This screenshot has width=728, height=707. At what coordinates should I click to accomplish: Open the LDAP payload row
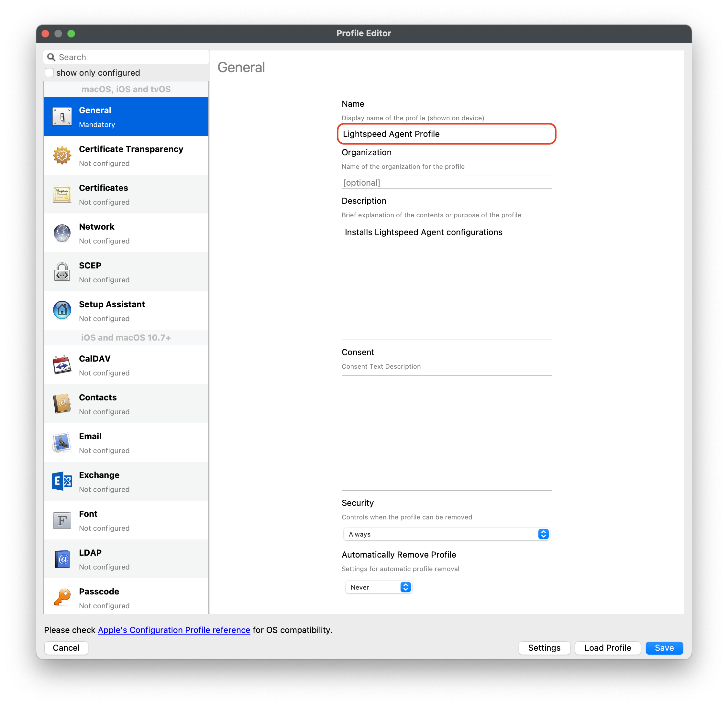coord(126,559)
